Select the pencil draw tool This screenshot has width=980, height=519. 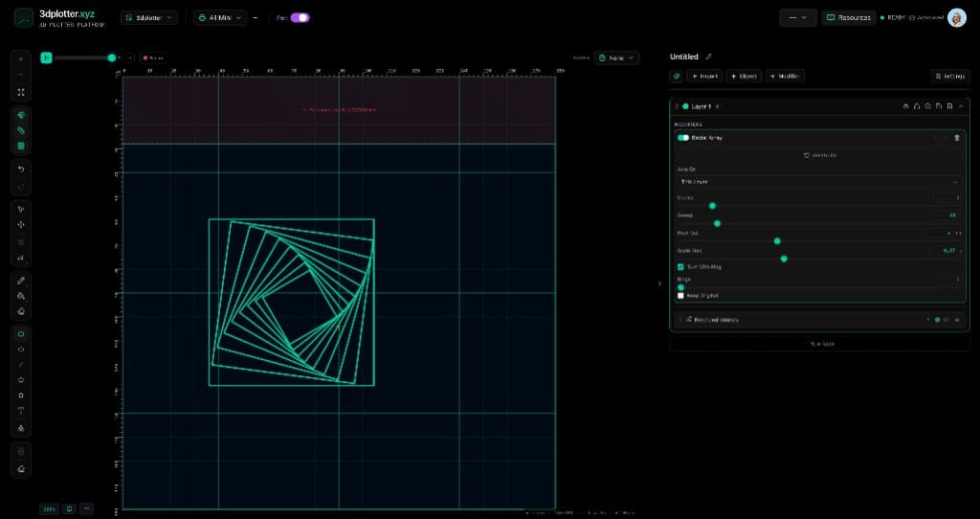click(x=21, y=281)
